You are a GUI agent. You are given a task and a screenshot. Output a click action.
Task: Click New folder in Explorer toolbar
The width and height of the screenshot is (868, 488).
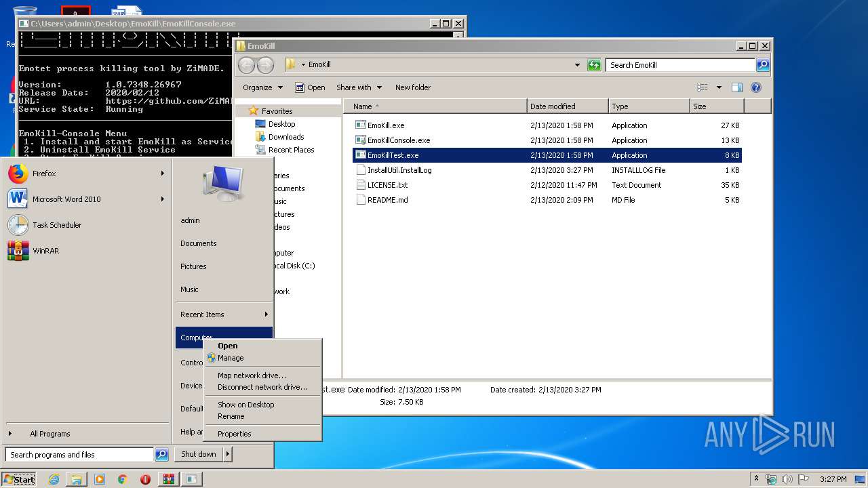coord(413,87)
